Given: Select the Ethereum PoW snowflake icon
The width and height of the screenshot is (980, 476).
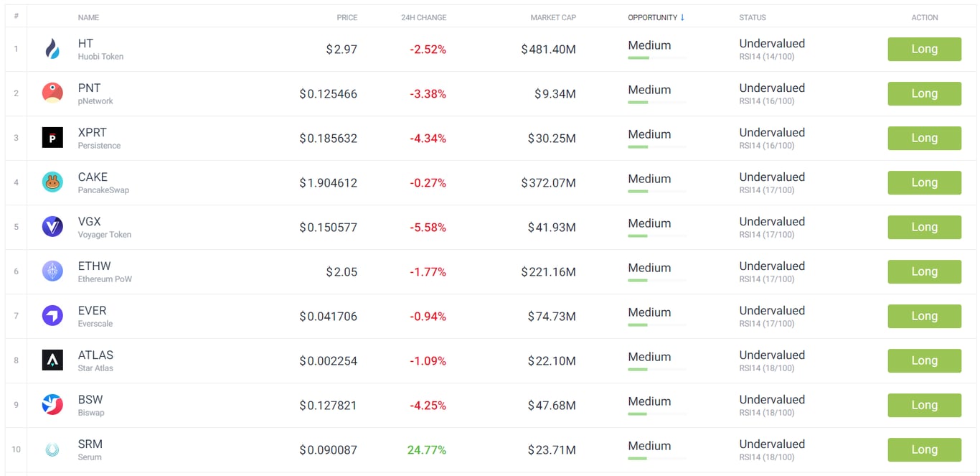Looking at the screenshot, I should 52,271.
